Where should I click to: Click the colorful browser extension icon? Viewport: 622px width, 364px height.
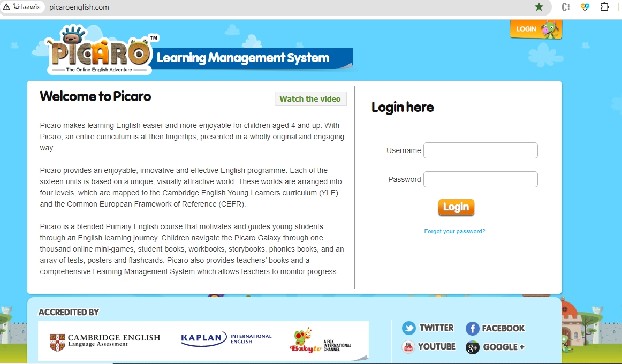coord(585,7)
